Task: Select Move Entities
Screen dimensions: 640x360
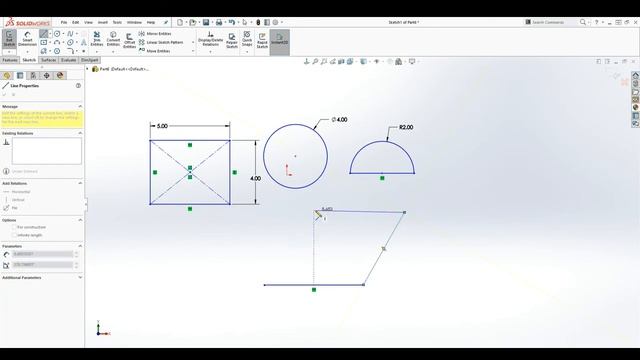Action: (x=154, y=51)
